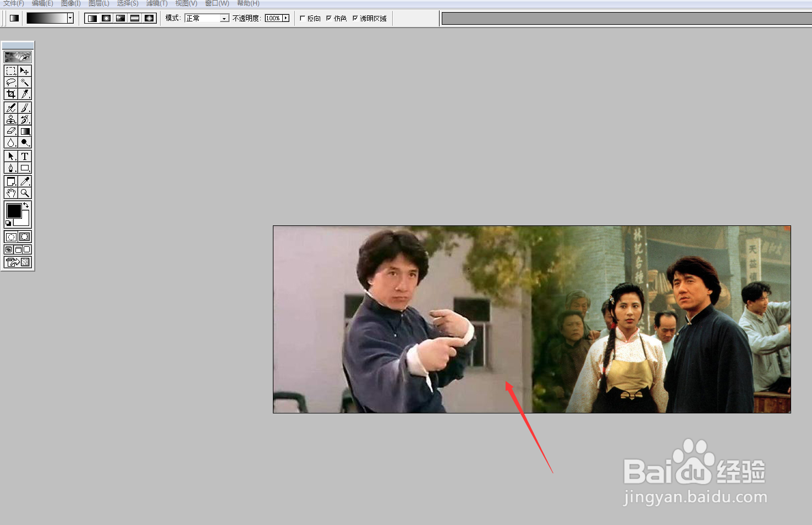Select the Notes tool
Screen dimensions: 812x525
(11, 181)
